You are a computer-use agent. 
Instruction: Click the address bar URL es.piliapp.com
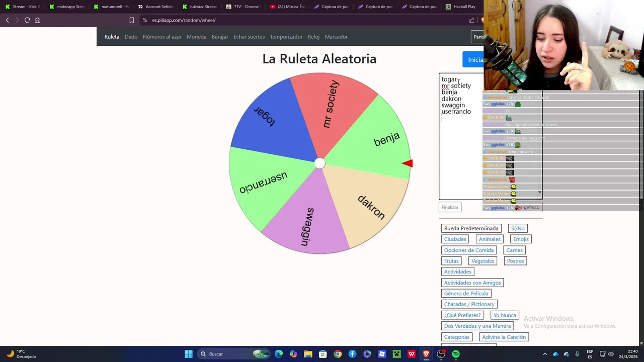tap(184, 20)
